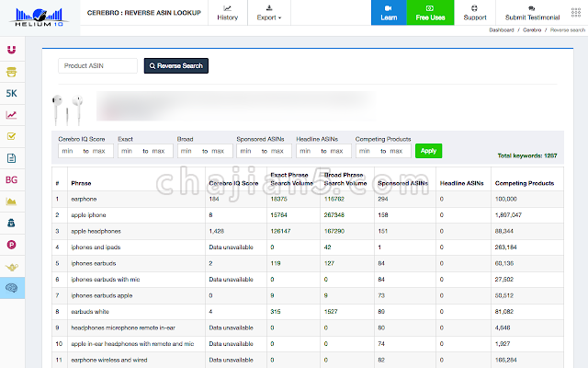Click the Exact max filter field
The height and width of the screenshot is (368, 588).
pos(159,151)
